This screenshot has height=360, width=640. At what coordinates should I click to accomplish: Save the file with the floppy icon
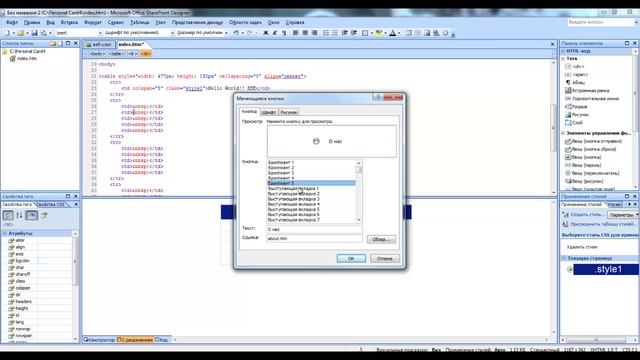pyautogui.click(x=34, y=33)
